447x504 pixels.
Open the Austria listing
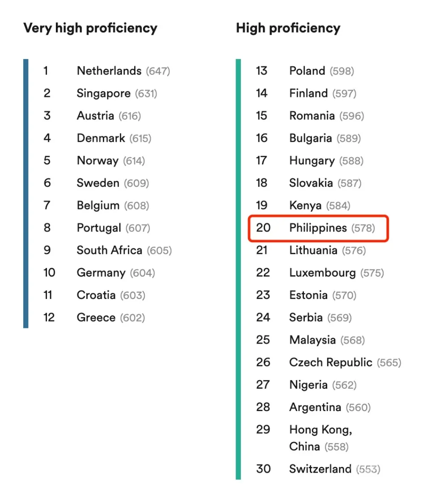pos(92,116)
